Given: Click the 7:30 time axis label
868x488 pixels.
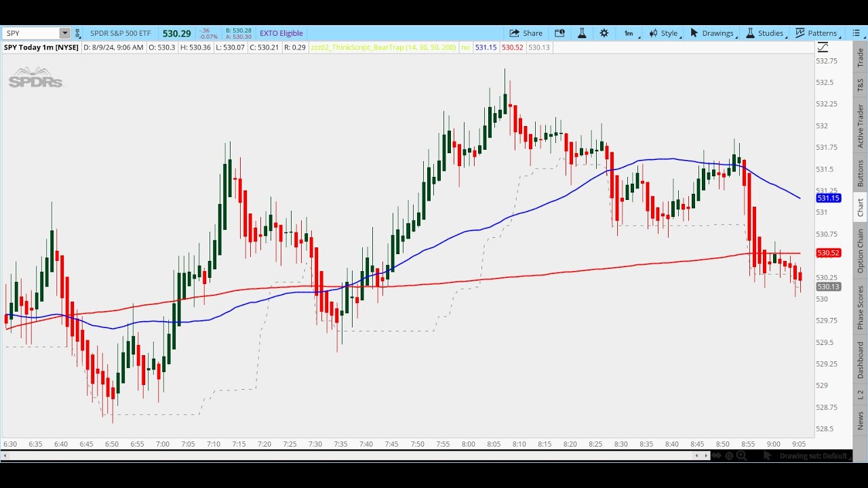Looking at the screenshot, I should (315, 444).
